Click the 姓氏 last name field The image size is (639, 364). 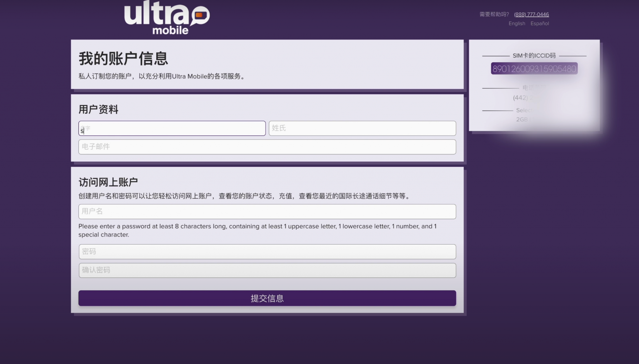click(x=362, y=128)
